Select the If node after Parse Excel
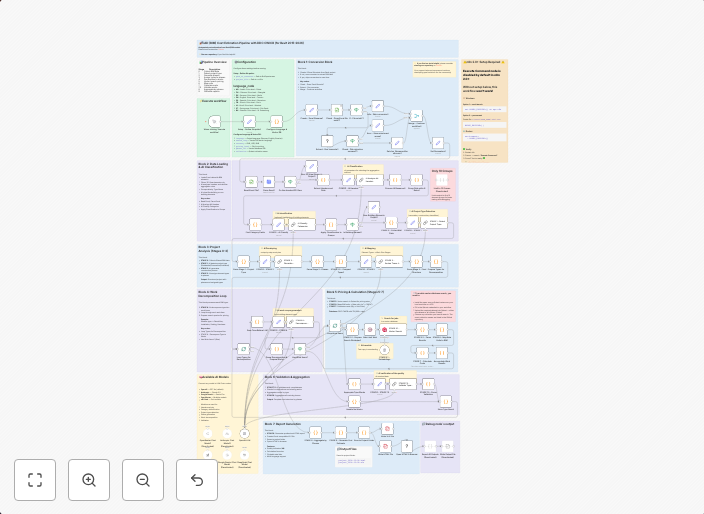 290,182
